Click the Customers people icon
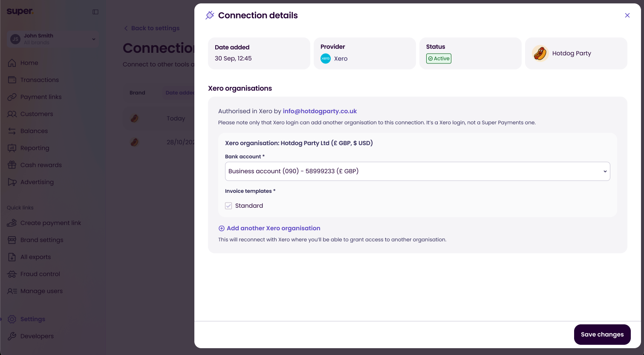Viewport: 644px width, 355px height. (x=12, y=114)
